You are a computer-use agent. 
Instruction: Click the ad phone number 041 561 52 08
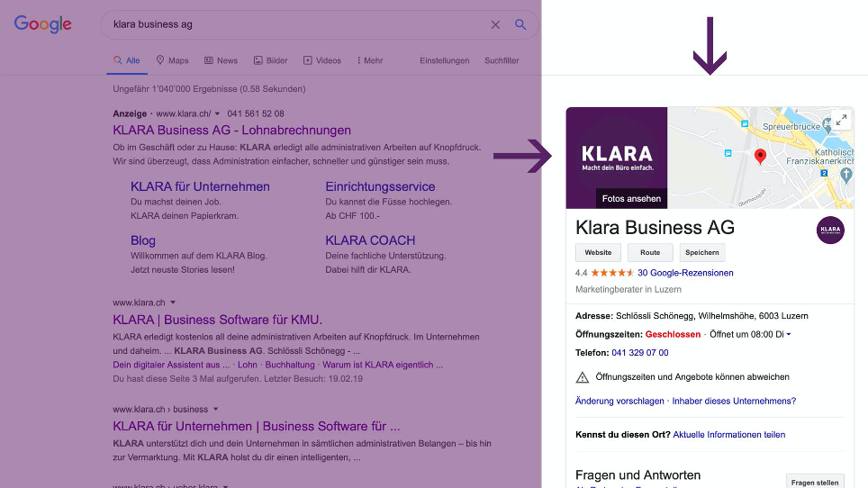pos(256,113)
